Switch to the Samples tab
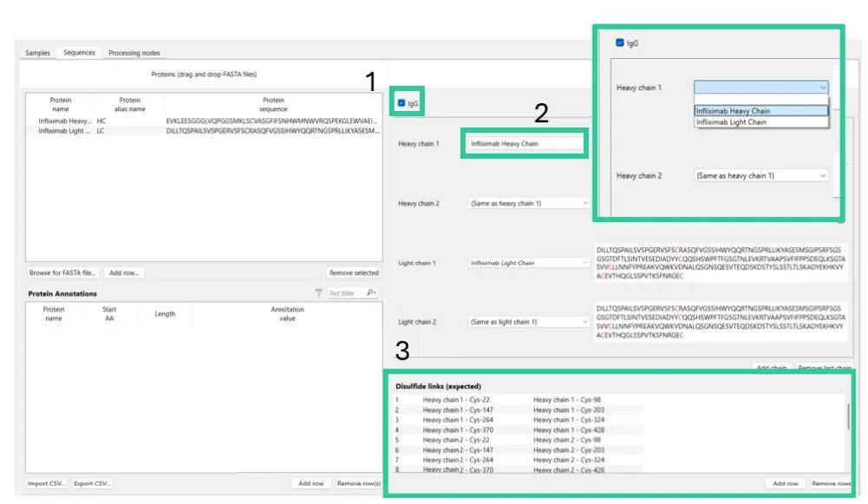The image size is (868, 504). 37,53
